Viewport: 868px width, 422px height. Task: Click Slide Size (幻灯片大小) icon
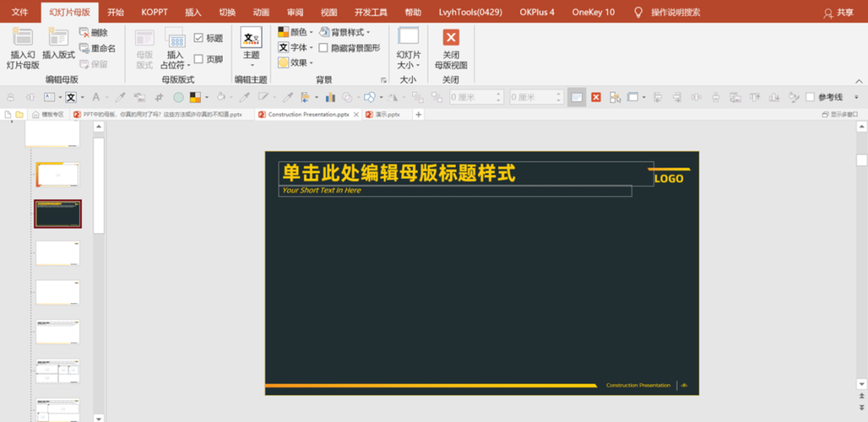click(408, 36)
